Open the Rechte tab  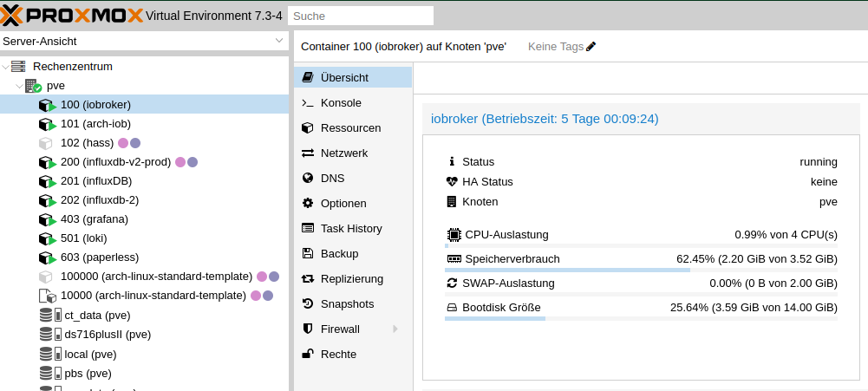[353, 354]
